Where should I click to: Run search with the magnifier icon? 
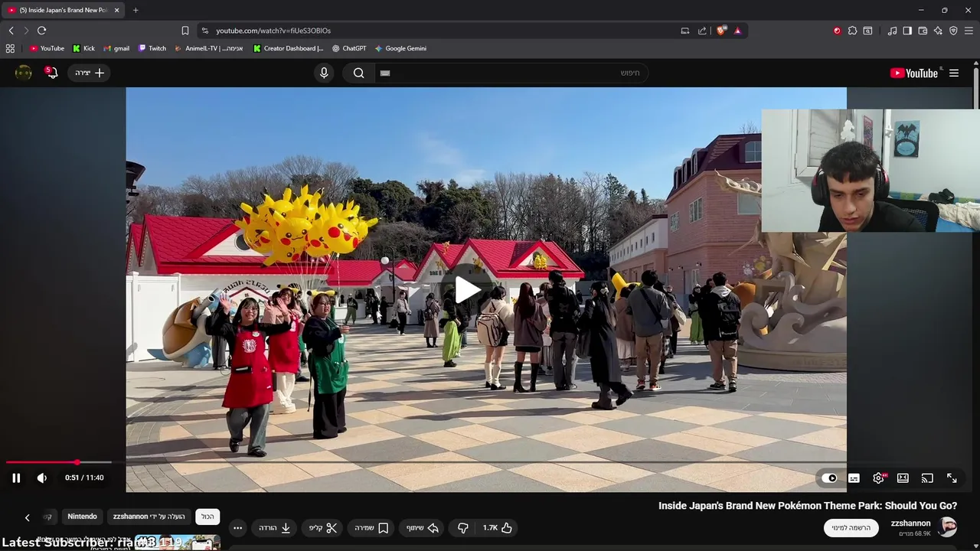(x=358, y=73)
